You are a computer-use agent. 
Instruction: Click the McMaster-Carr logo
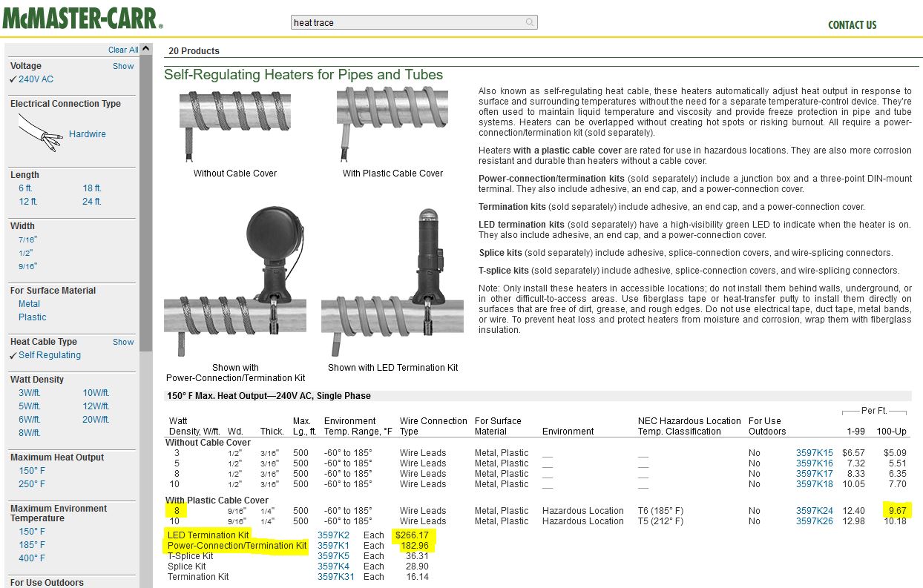82,16
